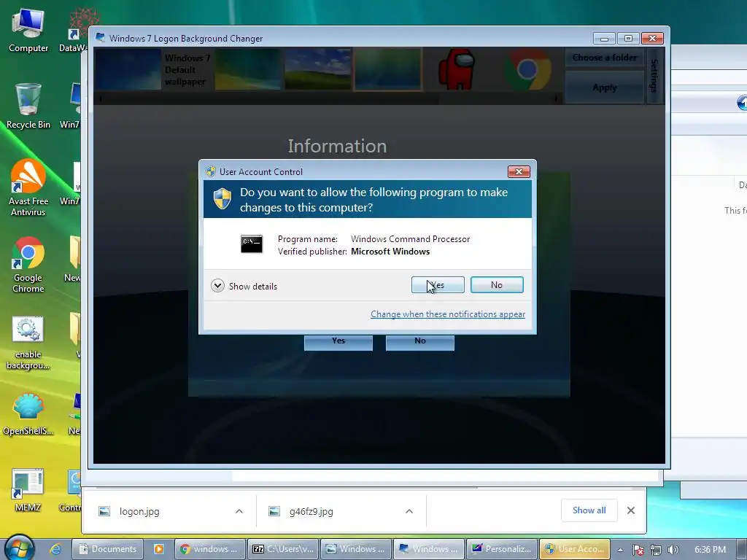747x560 pixels.
Task: Open the vertical Settings tab
Action: (654, 75)
